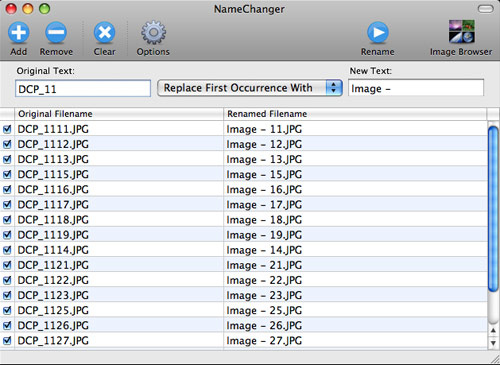The image size is (500, 365).
Task: Click renamed cell Image - 21.JPG
Action: (264, 265)
